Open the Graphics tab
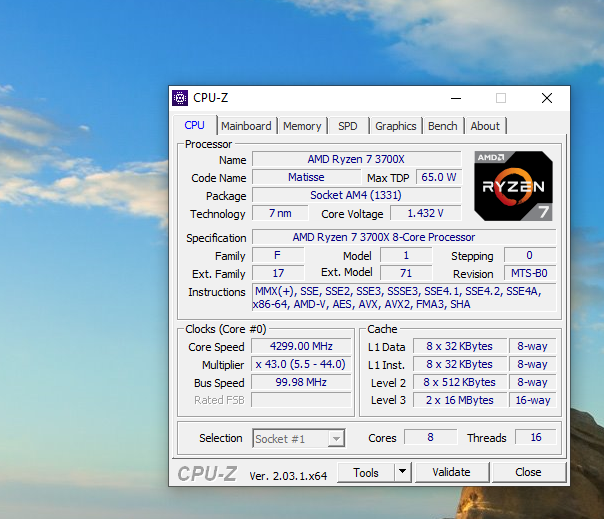 (396, 126)
